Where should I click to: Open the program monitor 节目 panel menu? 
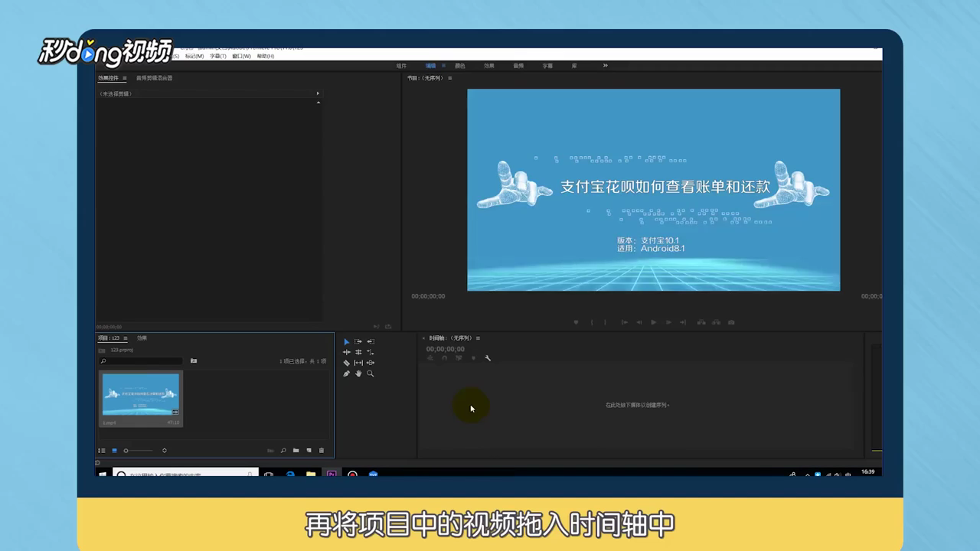450,78
